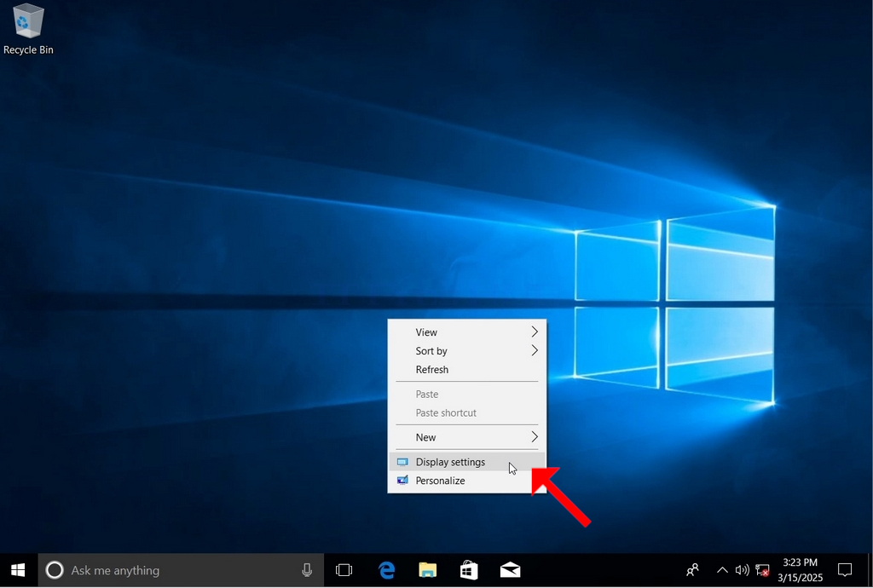Viewport: 873px width, 588px height.
Task: Open the clock and calendar flyout
Action: (x=800, y=570)
